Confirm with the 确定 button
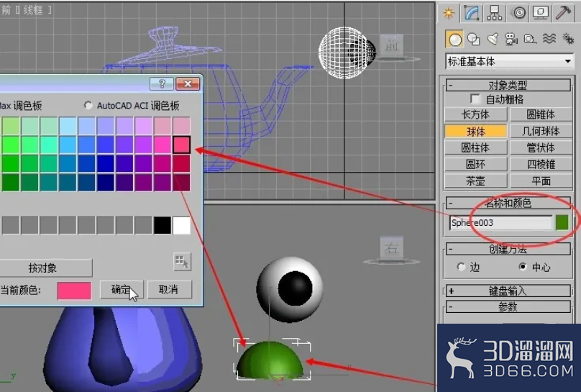581x392 pixels. [x=122, y=289]
